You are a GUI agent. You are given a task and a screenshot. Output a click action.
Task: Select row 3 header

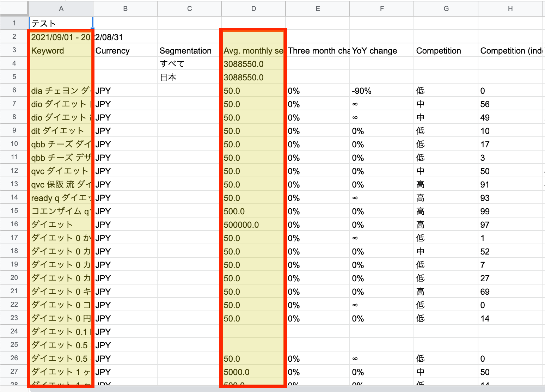pyautogui.click(x=14, y=50)
